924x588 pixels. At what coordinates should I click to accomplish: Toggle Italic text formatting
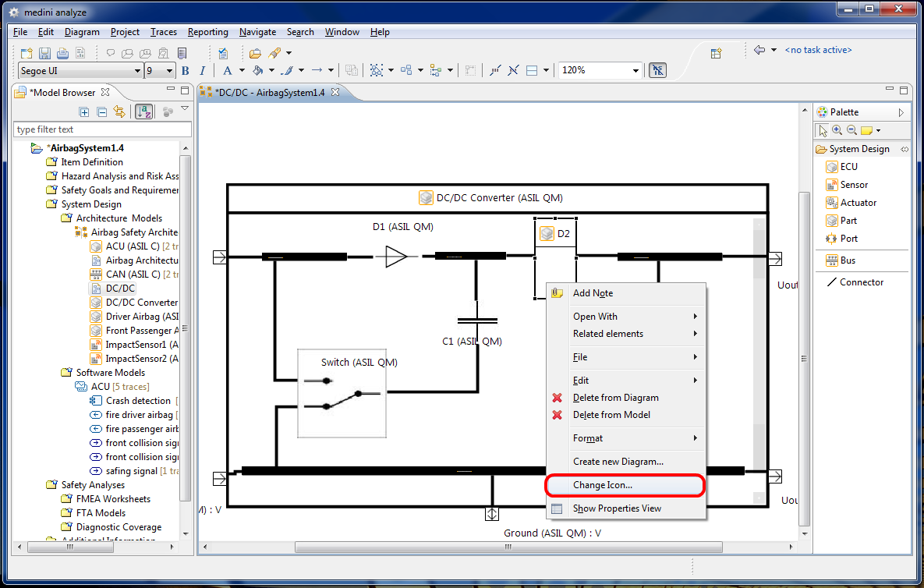point(202,71)
